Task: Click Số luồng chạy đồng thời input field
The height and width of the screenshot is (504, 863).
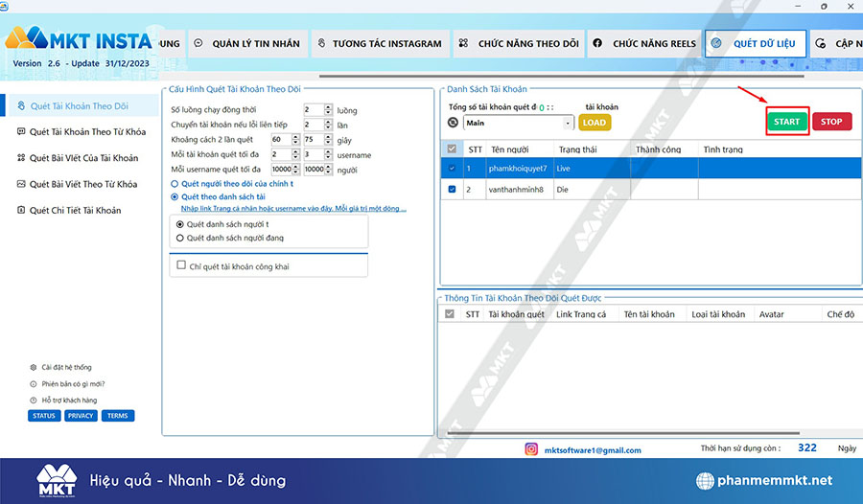Action: 314,109
